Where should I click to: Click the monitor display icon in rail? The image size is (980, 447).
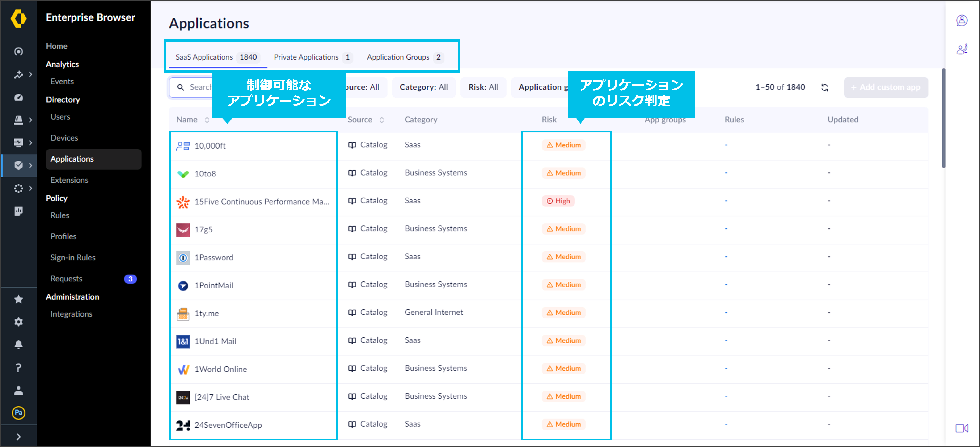18,143
